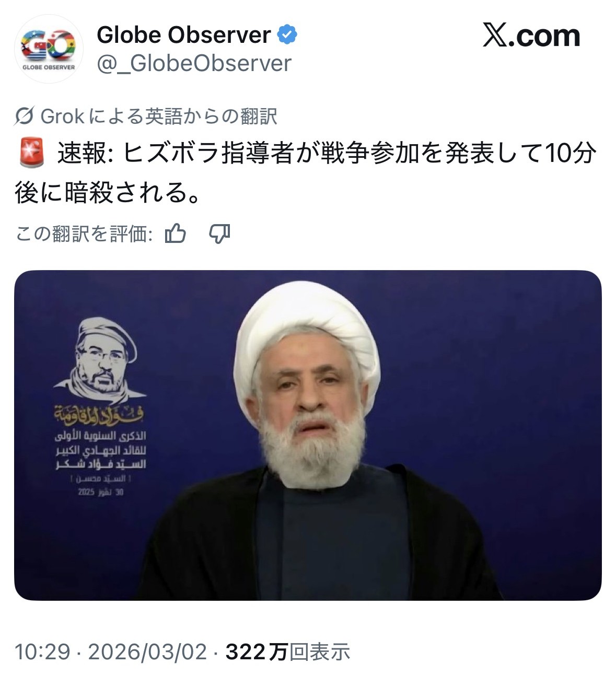Viewport: 616px width, 676px height.
Task: Click the post line 後に暗殺される。
Action: pyautogui.click(x=108, y=193)
